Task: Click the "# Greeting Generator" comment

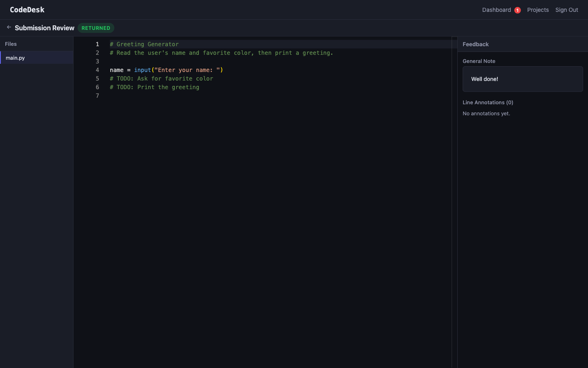Action: 144,44
